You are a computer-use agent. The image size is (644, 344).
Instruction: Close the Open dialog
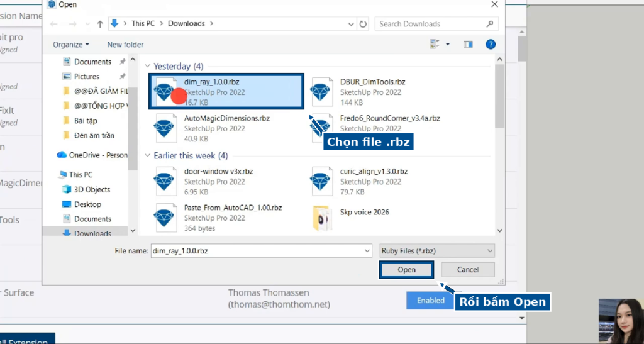coord(494,4)
